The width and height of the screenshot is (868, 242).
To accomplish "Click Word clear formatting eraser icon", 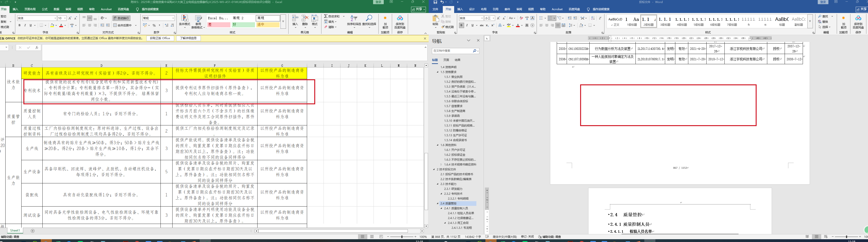I will pos(521,18).
